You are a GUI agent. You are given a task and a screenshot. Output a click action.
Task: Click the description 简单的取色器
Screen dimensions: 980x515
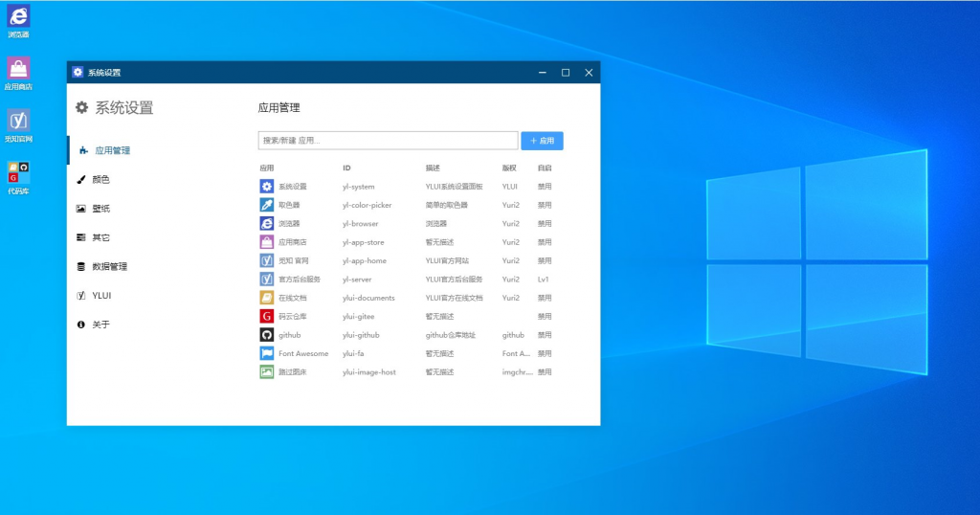(447, 205)
